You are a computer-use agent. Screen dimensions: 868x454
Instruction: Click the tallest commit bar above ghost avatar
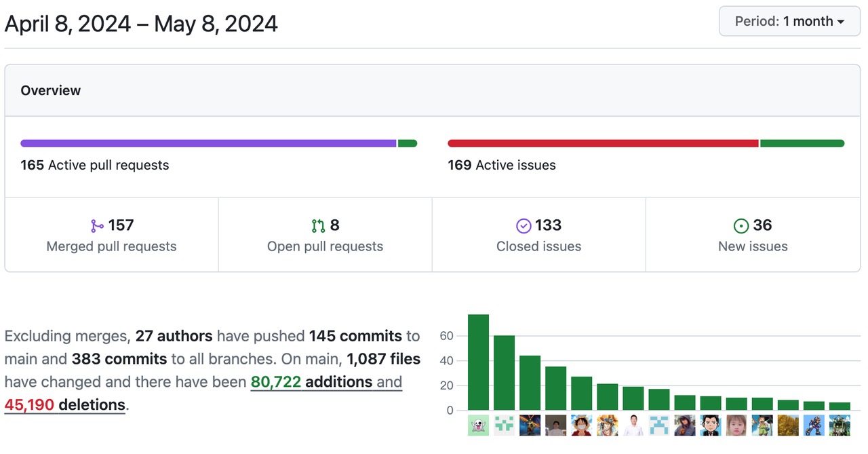coord(478,362)
